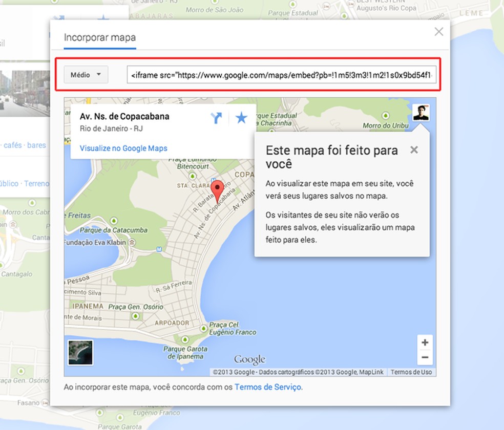
Task: Dismiss the Incorporar mapa dialog
Action: 438,32
